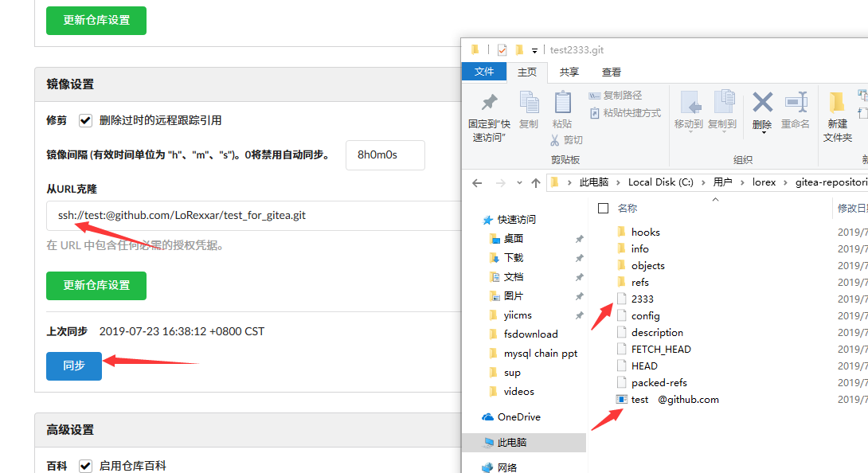This screenshot has height=473, width=868.
Task: Open the recent locations dropdown arrow
Action: [x=518, y=183]
